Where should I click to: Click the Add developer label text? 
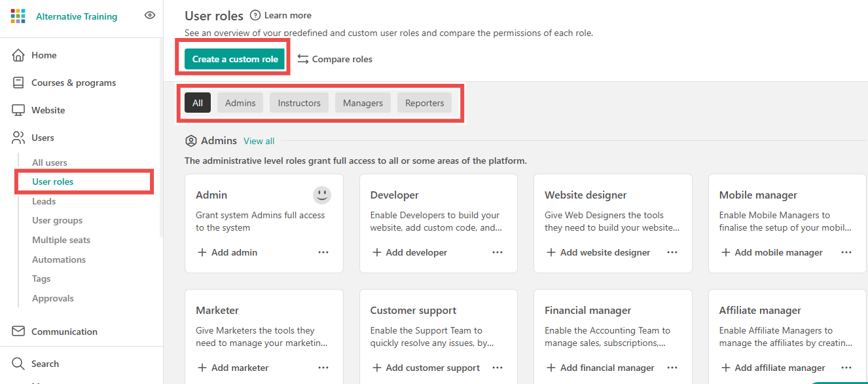coord(416,252)
